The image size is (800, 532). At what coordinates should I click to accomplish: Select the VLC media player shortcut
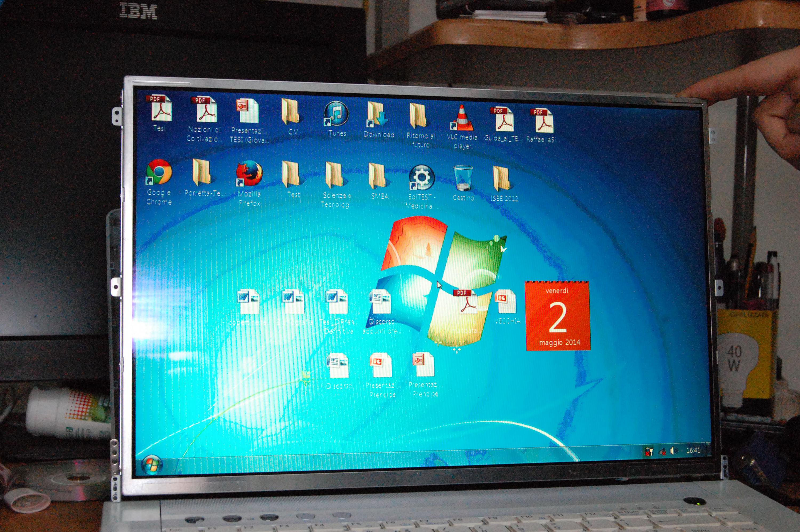(462, 119)
